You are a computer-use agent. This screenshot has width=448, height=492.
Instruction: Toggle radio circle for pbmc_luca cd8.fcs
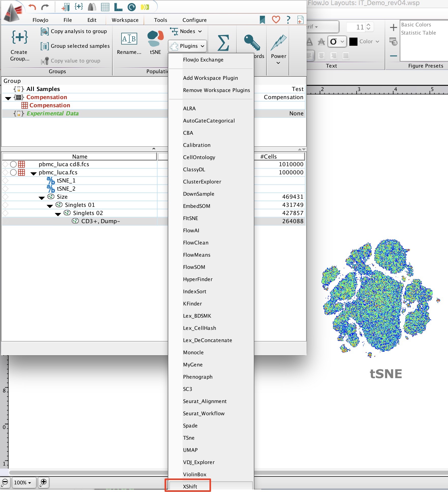coord(13,164)
